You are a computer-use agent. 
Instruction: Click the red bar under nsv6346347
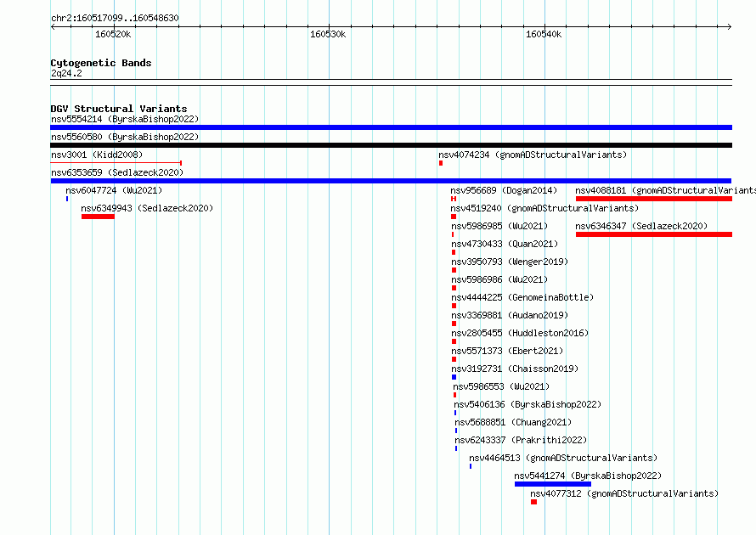pyautogui.click(x=654, y=234)
